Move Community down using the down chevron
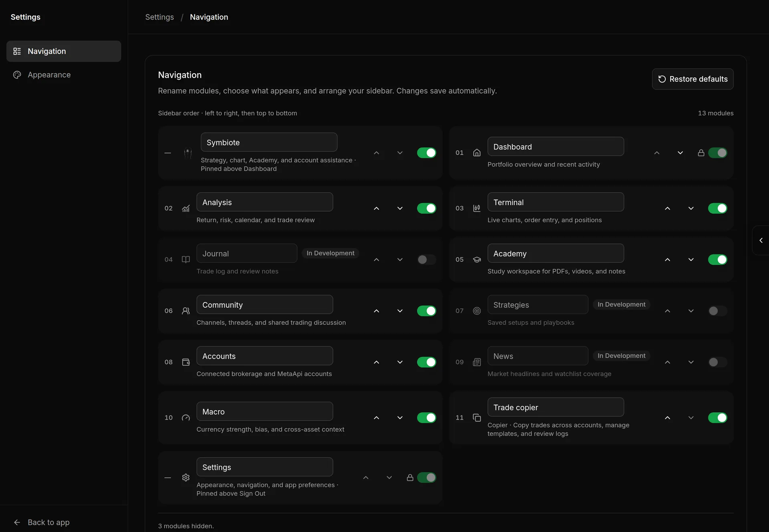Image resolution: width=769 pixels, height=532 pixels. click(x=400, y=311)
